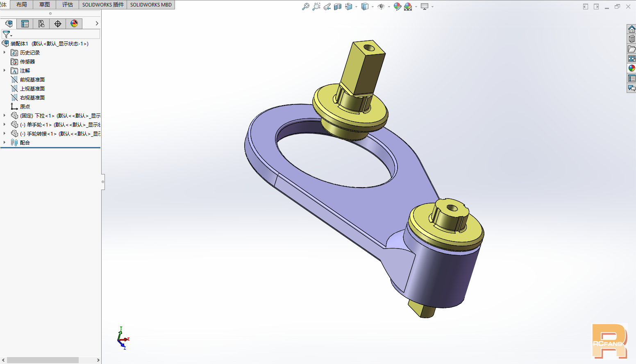Switch to the ConfigurationManager tab
636x364 pixels.
pos(41,24)
